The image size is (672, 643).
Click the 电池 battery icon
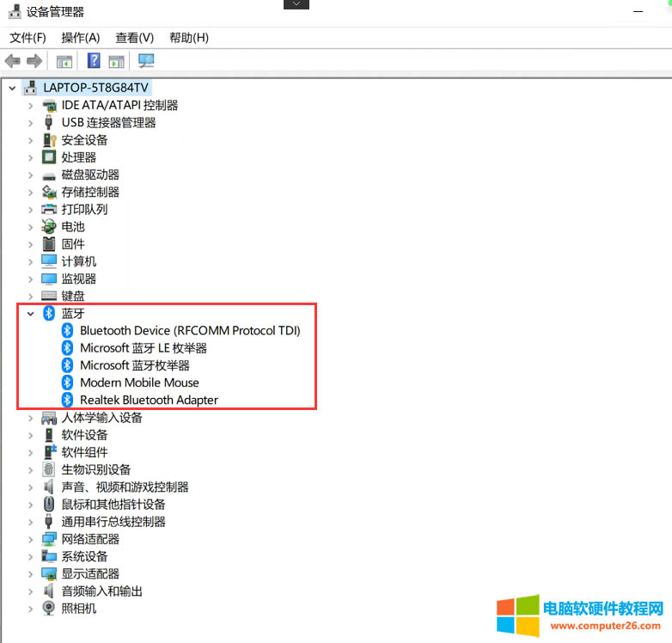49,227
